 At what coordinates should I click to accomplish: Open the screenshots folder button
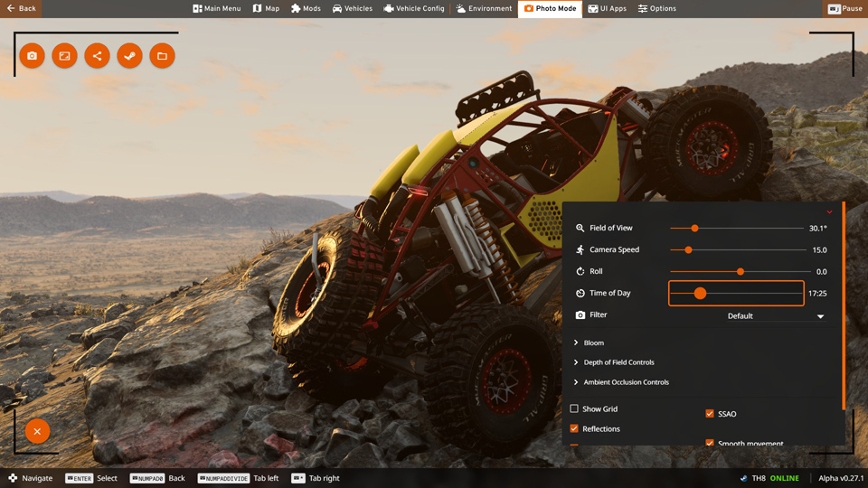tap(162, 56)
